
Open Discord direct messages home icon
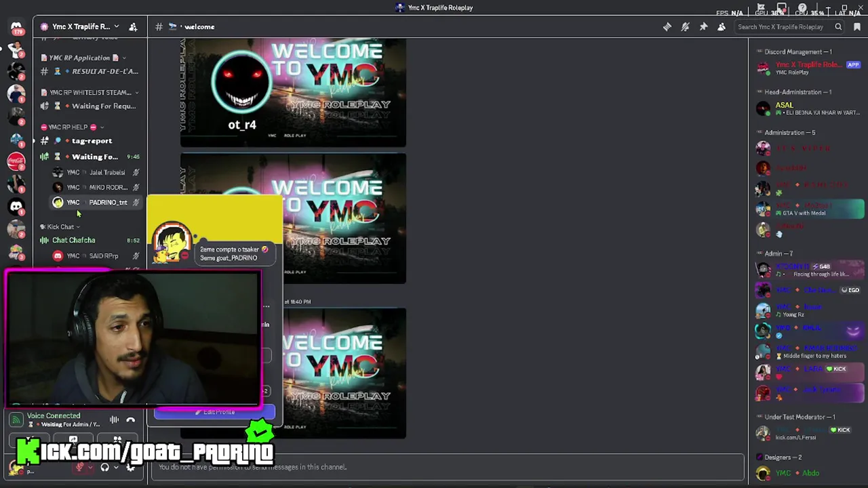click(16, 27)
